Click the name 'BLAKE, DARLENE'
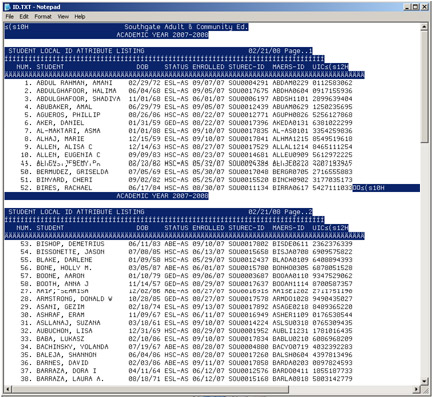Image resolution: width=432 pixels, height=397 pixels. click(64, 260)
